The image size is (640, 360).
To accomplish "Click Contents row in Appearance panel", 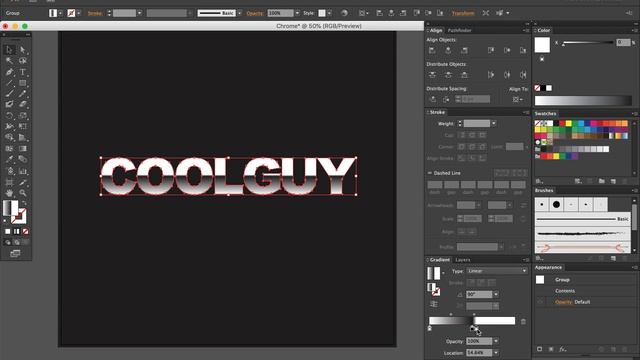I will pyautogui.click(x=565, y=291).
